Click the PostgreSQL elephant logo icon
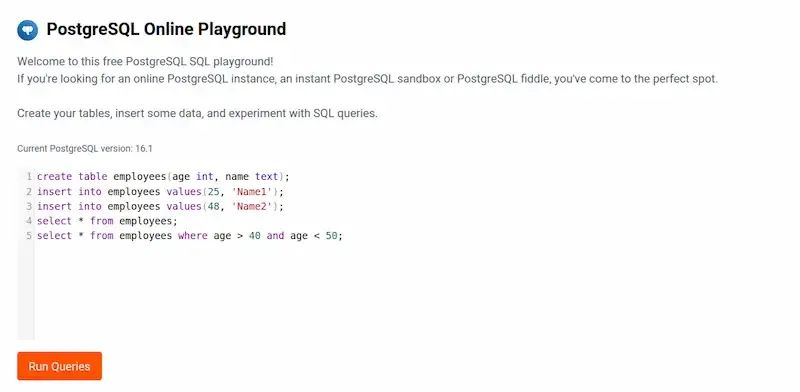800x392 pixels. click(x=28, y=30)
